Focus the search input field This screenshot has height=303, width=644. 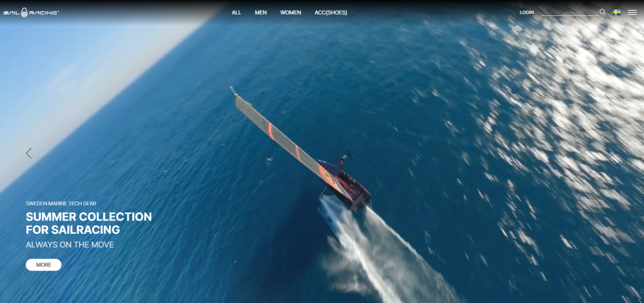tap(569, 12)
